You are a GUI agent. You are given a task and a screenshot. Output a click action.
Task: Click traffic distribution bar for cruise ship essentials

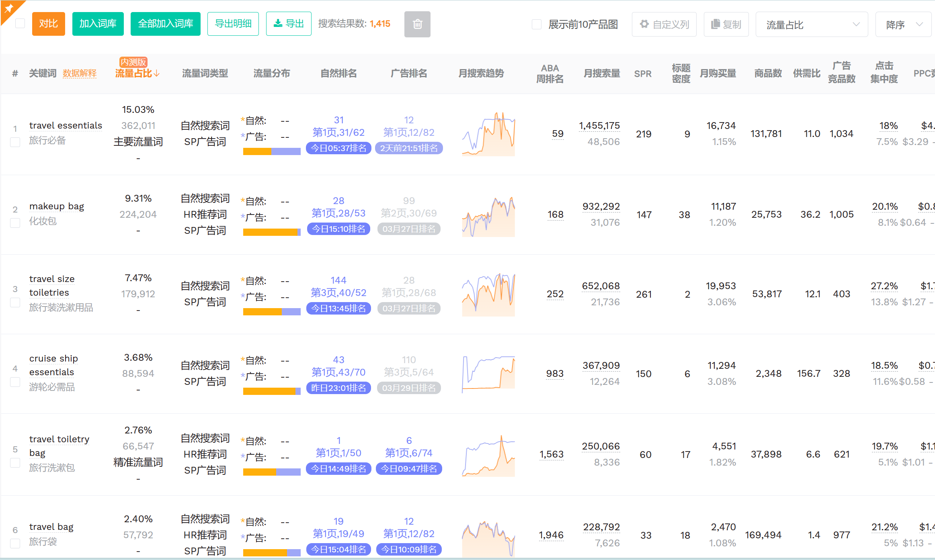272,391
